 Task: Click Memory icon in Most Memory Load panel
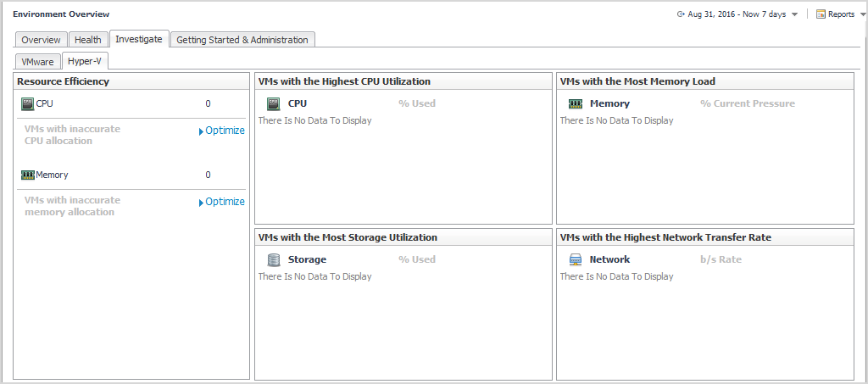click(576, 104)
